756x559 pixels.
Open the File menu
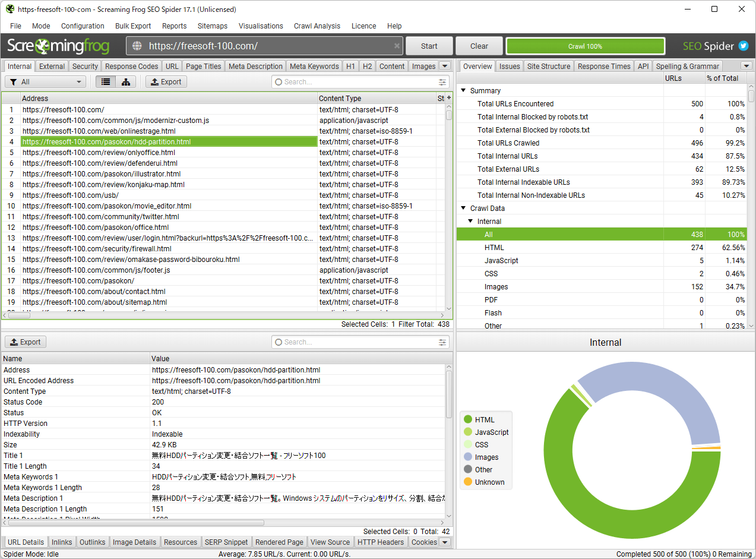click(15, 26)
